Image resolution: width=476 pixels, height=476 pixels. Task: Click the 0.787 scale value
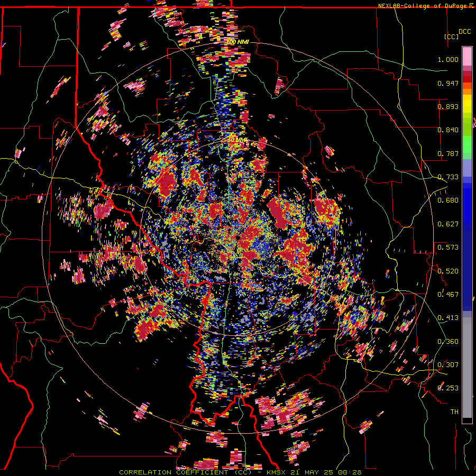pos(448,153)
